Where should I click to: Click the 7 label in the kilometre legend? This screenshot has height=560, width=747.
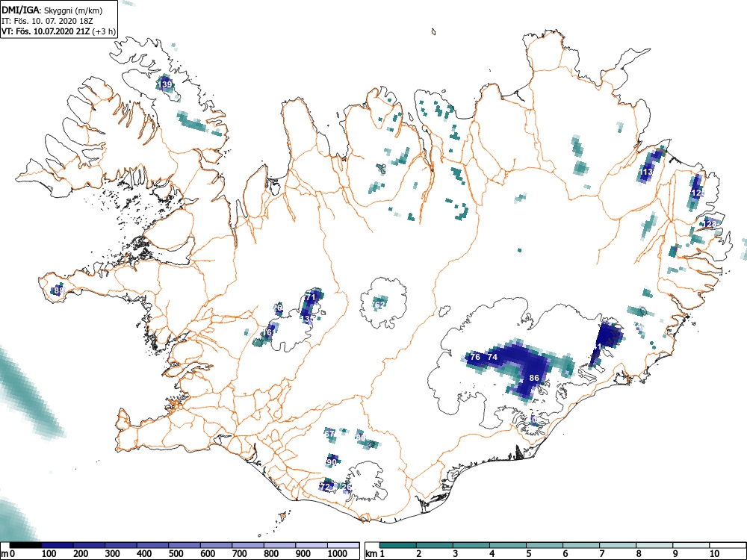[601, 554]
